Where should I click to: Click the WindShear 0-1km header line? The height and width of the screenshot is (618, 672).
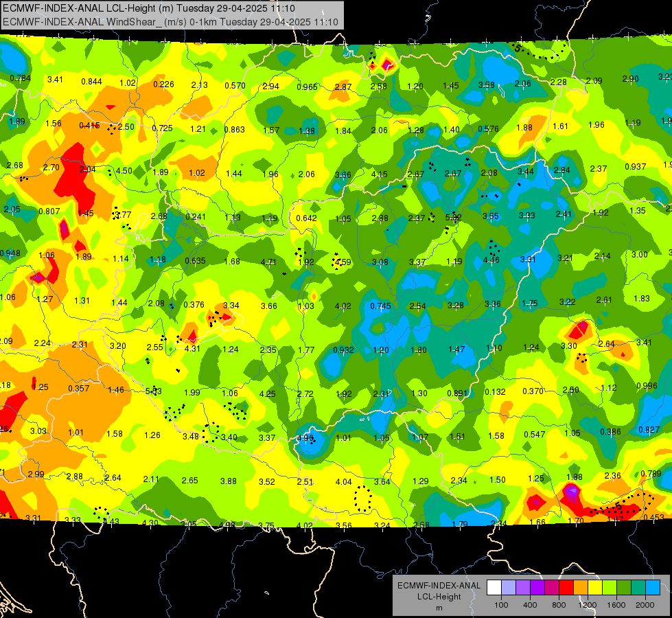coord(170,22)
